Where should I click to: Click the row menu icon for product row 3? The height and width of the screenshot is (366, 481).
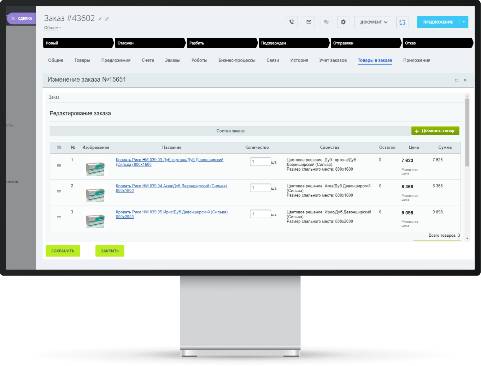coord(59,217)
